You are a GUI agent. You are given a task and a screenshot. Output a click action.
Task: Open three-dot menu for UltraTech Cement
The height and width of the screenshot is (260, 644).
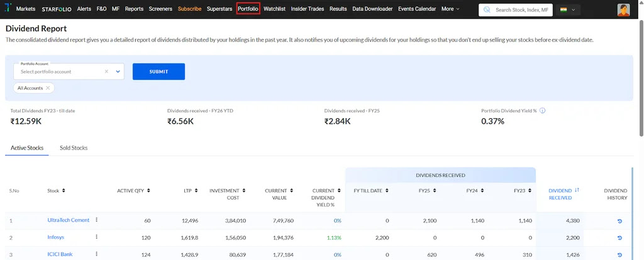(x=96, y=220)
